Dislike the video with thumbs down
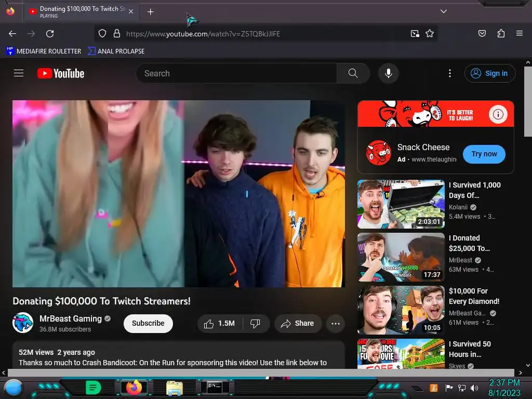 255,323
